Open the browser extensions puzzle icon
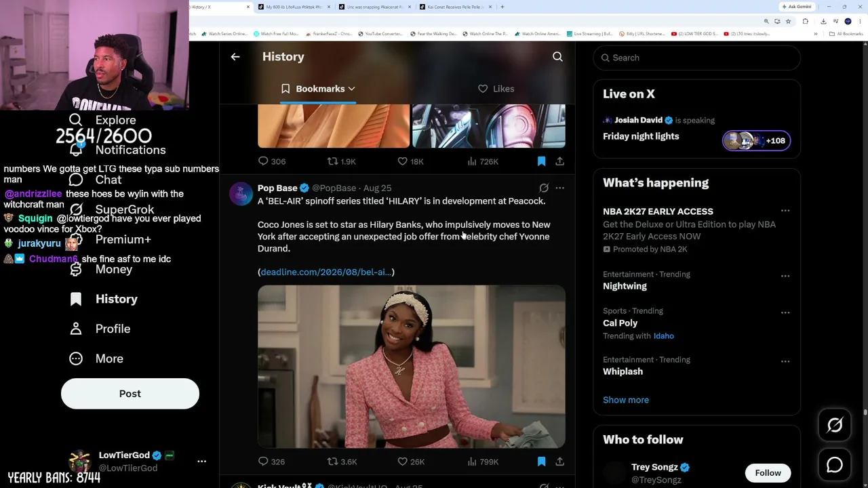 click(x=806, y=22)
